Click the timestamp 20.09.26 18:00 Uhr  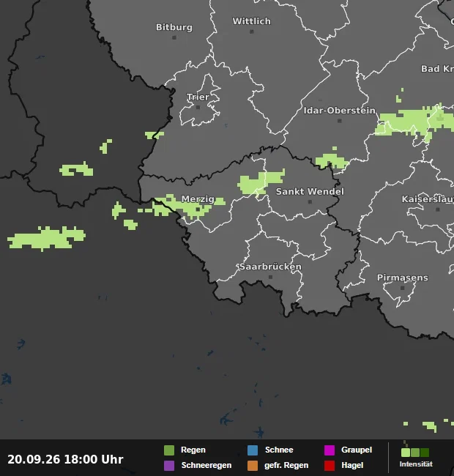65,459
